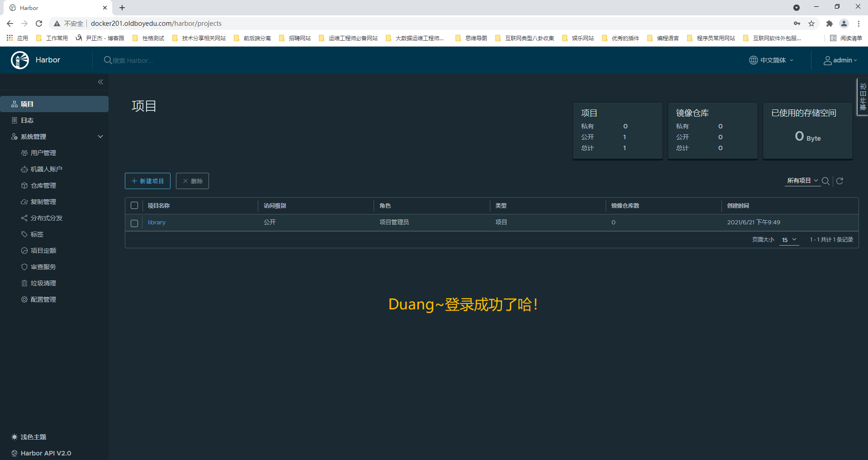Open 配置管理 settings in sidebar
Screen dimensions: 868x460
(43, 299)
